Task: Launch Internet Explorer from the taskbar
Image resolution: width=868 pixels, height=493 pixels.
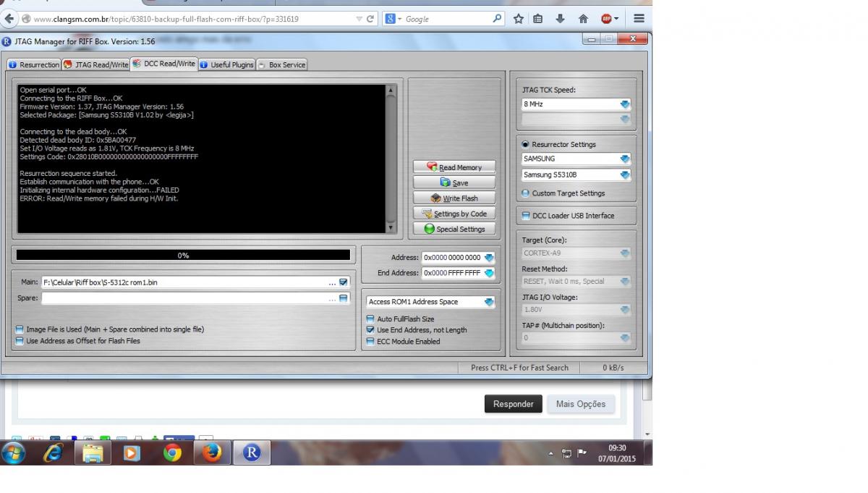Action: [x=54, y=453]
